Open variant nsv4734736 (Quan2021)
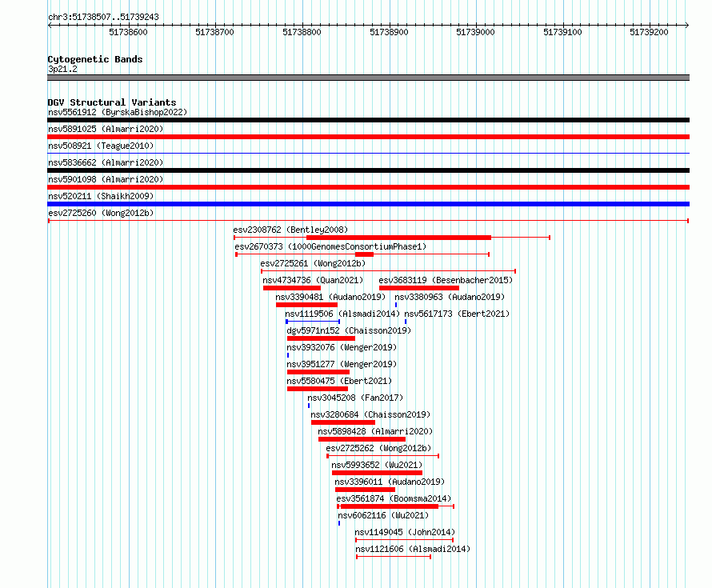712x588 pixels. coord(313,280)
